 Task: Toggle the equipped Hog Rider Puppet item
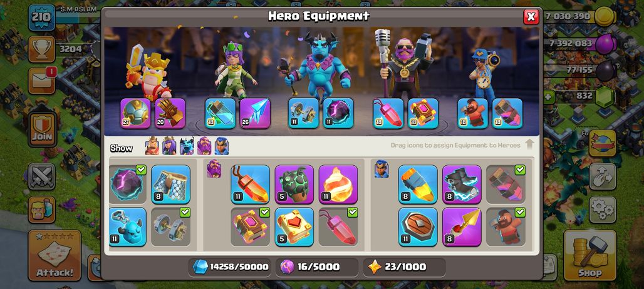point(506,226)
